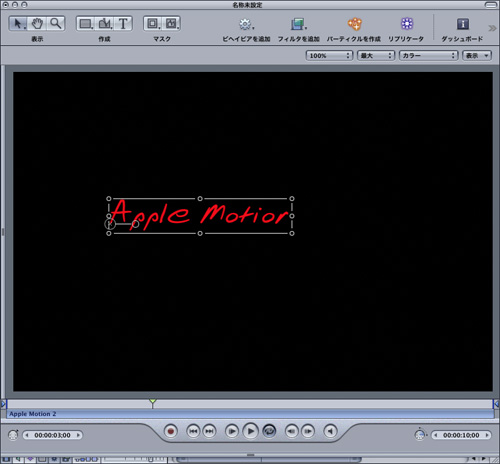
Task: Click the Replicator icon
Action: (x=407, y=24)
